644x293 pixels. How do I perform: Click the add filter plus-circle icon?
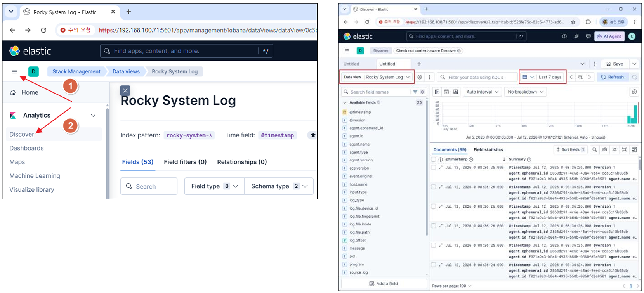pyautogui.click(x=420, y=77)
